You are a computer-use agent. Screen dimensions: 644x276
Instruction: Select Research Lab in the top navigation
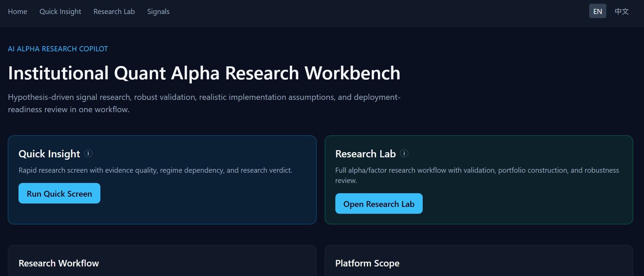coord(114,12)
